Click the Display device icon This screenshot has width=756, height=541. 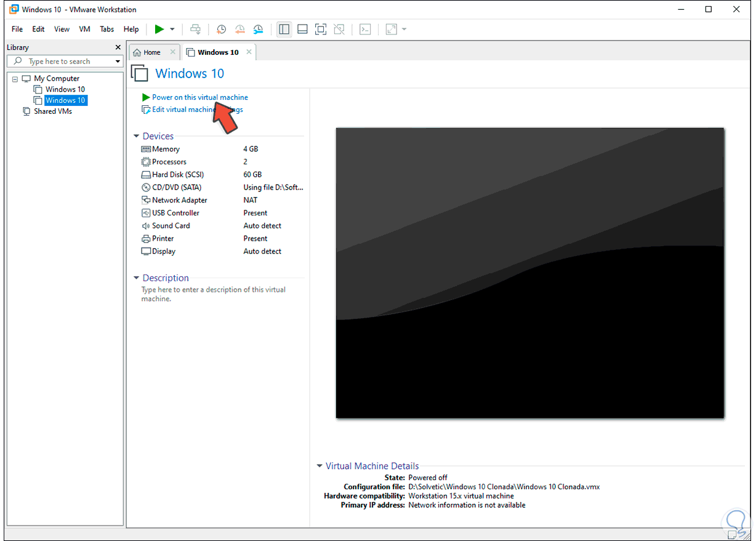pos(146,251)
